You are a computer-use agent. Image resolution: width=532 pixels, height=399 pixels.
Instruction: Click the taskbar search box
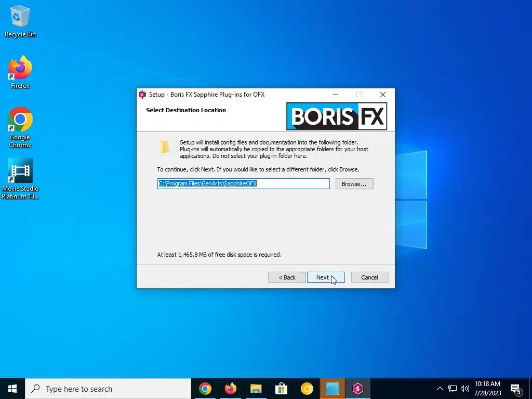coord(108,389)
